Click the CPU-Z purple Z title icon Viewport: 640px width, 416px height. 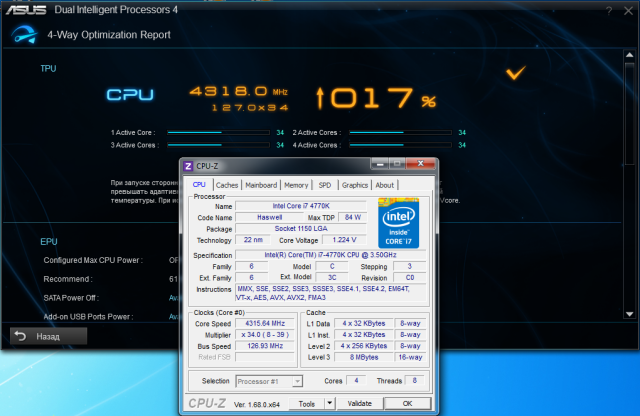click(188, 166)
